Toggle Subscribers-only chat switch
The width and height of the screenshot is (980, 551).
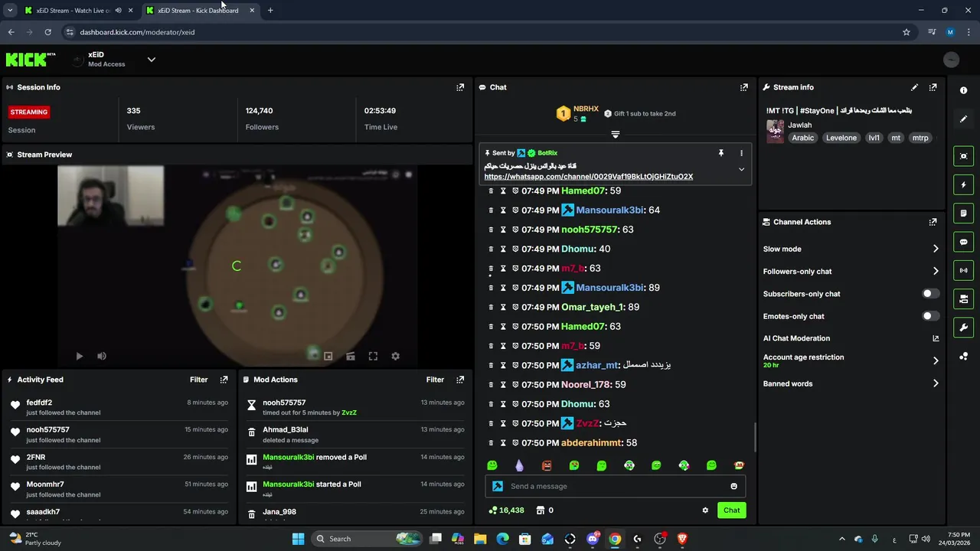[930, 294]
